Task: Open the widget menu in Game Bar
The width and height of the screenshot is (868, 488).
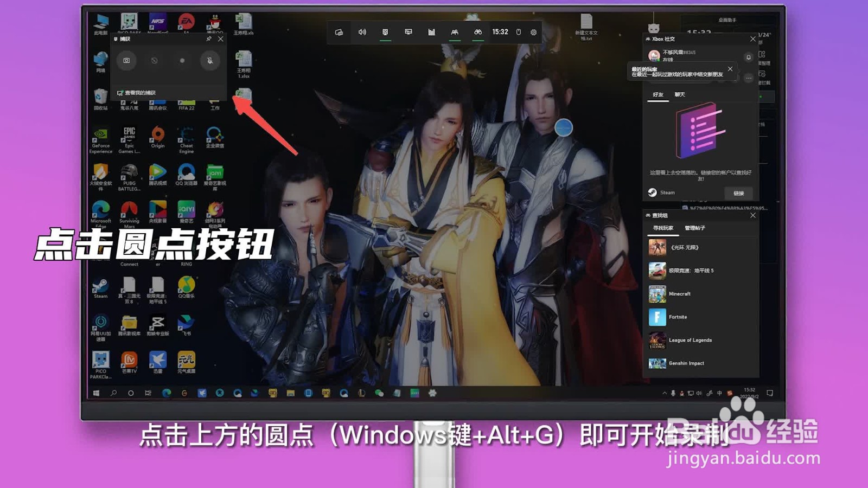Action: click(339, 32)
